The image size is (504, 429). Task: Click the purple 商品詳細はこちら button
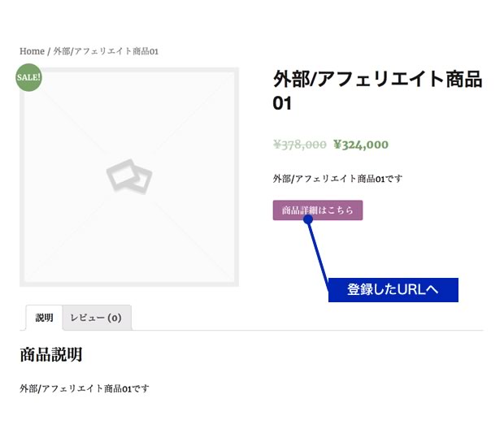[x=318, y=210]
